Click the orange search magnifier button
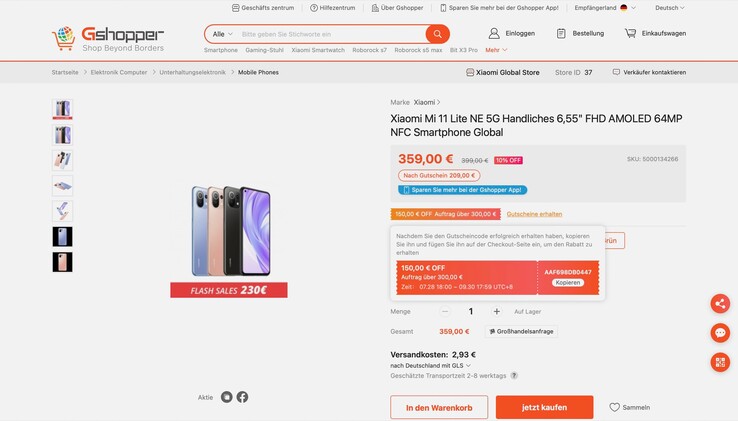 pos(437,34)
